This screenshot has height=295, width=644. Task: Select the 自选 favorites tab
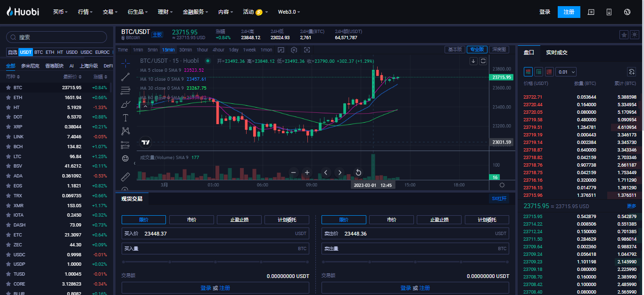point(13,52)
